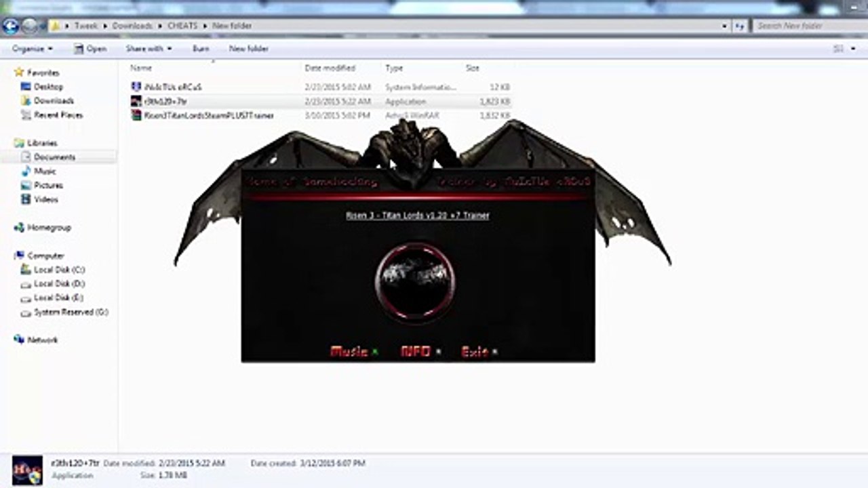Viewport: 868px width, 488px height.
Task: Go back with the Explorer Back arrow
Action: (x=11, y=26)
